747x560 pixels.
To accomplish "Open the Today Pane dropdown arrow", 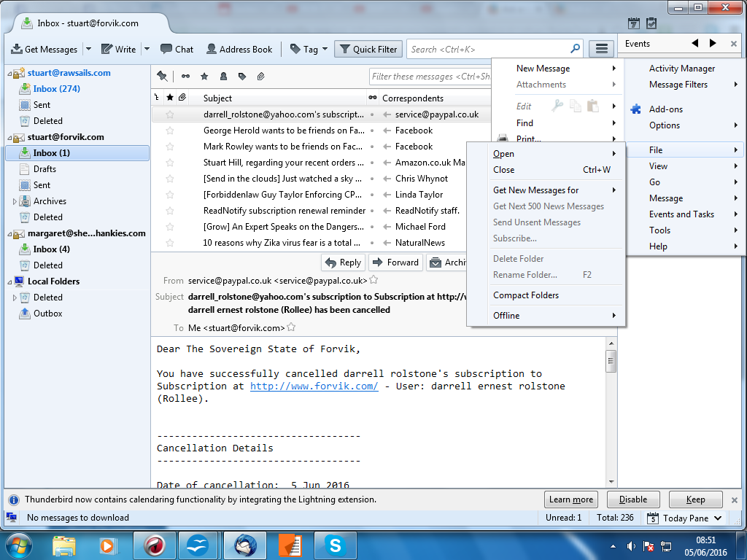I will click(x=718, y=518).
